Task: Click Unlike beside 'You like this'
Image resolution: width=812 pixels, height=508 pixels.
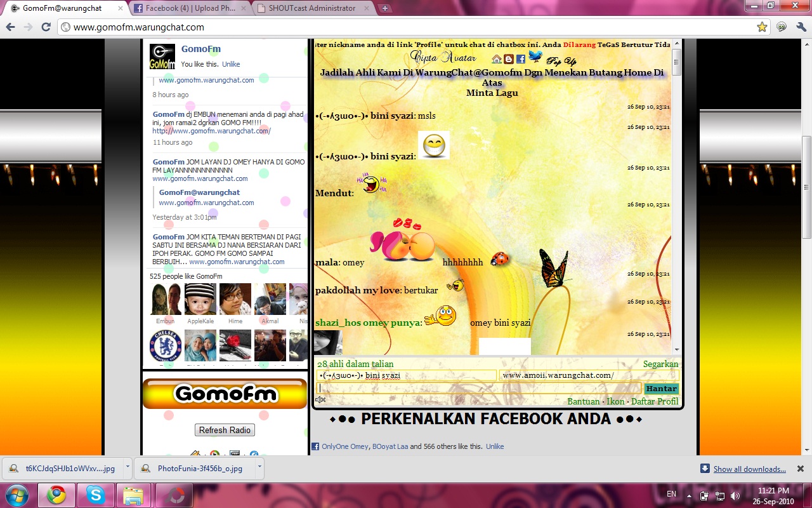Action: pos(231,64)
